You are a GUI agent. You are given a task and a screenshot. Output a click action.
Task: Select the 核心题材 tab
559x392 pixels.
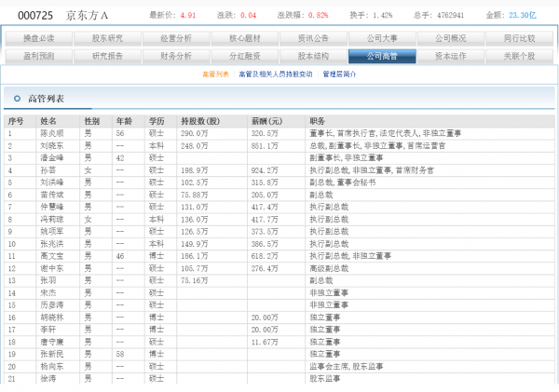click(245, 38)
